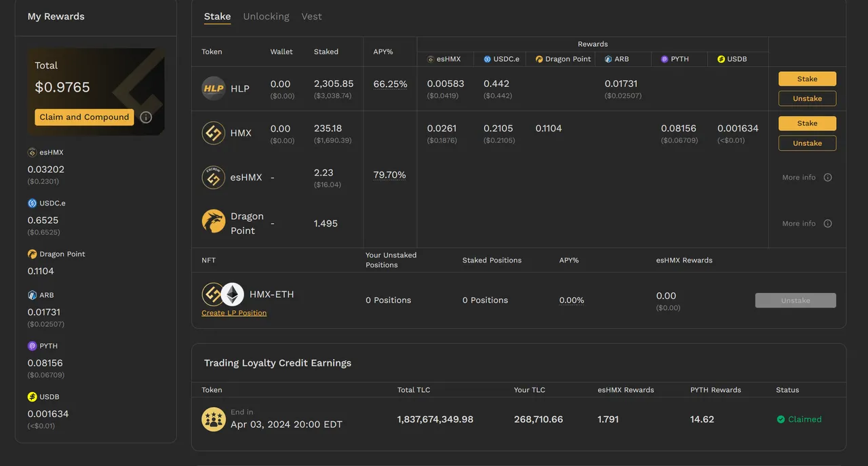The height and width of the screenshot is (466, 868).
Task: Click More info in Dragon Point row
Action: click(799, 224)
